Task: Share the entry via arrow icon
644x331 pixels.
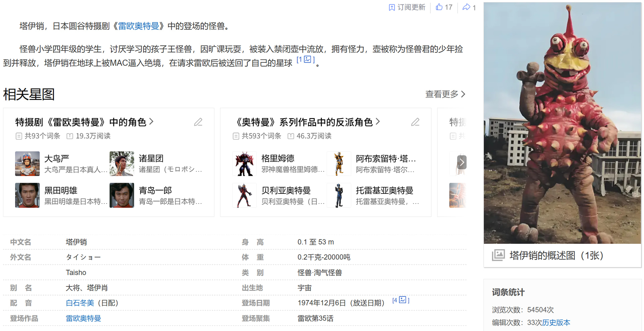Action: pos(466,7)
